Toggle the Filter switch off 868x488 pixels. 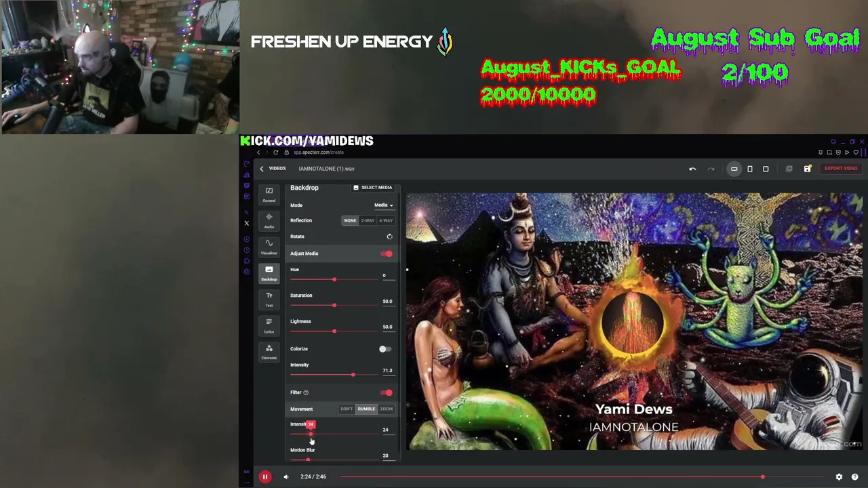coord(386,393)
